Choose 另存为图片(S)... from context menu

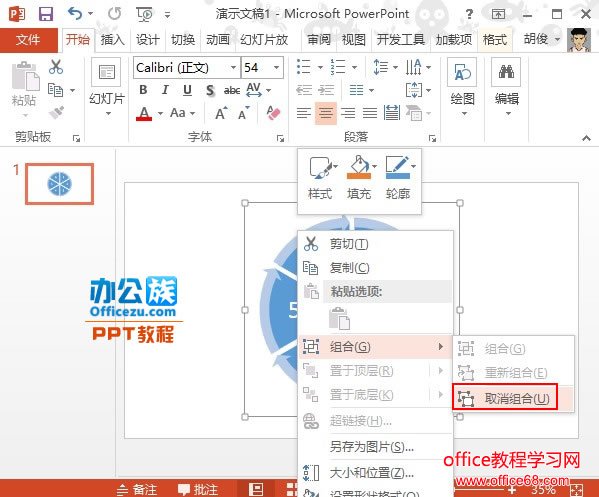pos(375,446)
